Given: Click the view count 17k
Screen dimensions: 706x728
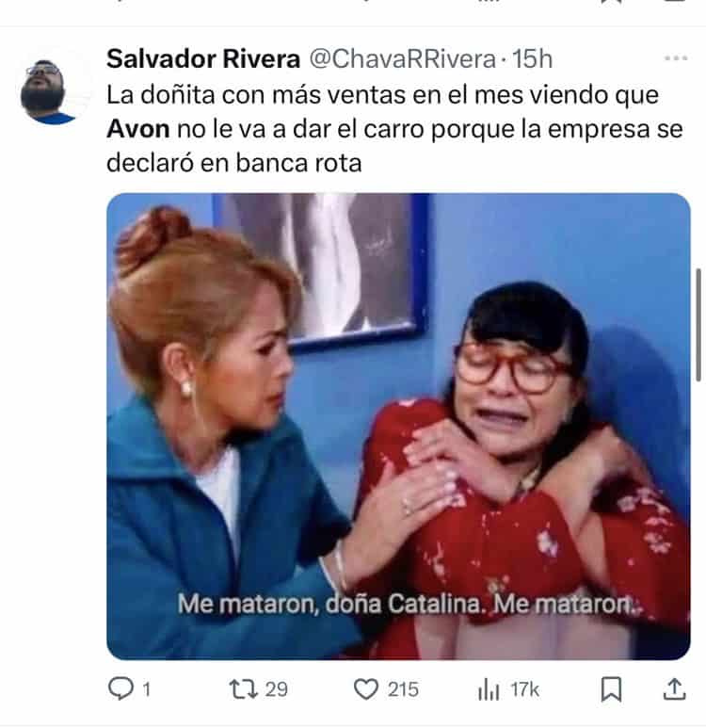Looking at the screenshot, I should click(525, 689).
